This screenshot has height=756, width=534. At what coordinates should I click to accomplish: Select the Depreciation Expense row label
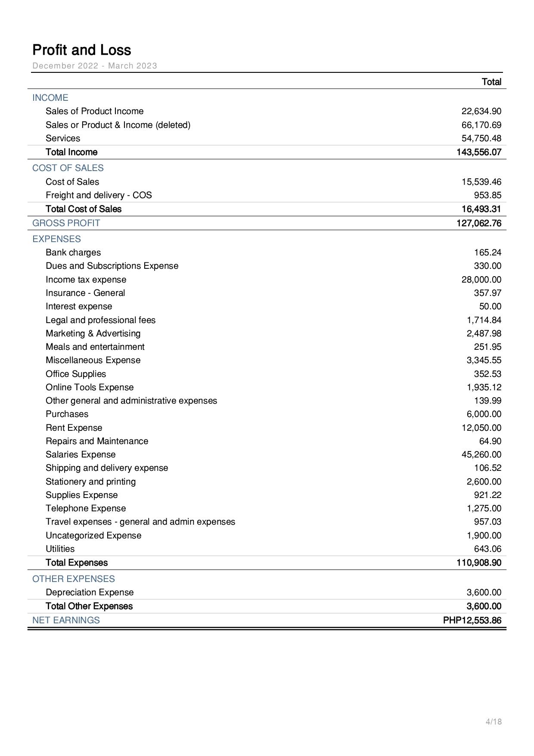[90, 592]
